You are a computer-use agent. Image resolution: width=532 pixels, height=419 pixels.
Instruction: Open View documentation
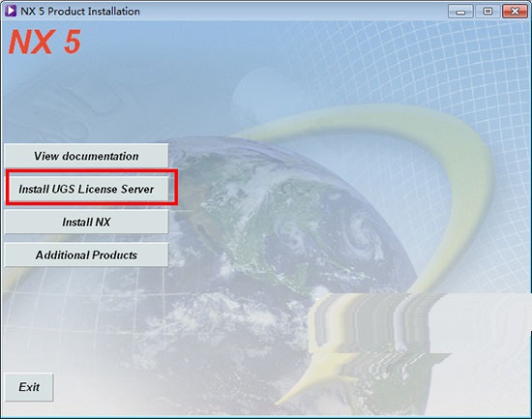[x=86, y=156]
